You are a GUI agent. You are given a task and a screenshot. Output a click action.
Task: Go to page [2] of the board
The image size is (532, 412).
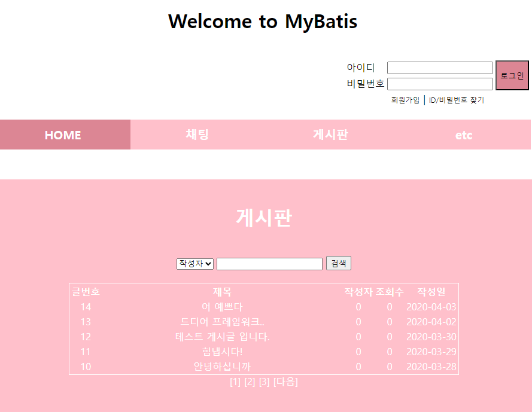coord(250,382)
